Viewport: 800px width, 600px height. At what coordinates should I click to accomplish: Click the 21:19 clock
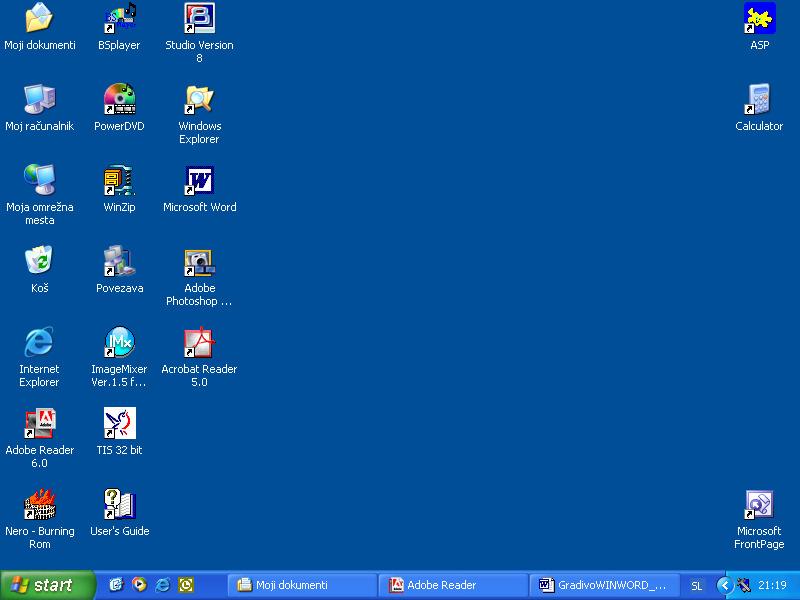pos(772,585)
